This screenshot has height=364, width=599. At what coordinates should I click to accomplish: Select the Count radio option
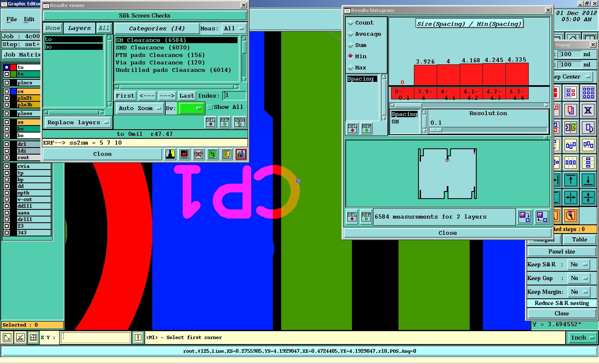(x=351, y=23)
